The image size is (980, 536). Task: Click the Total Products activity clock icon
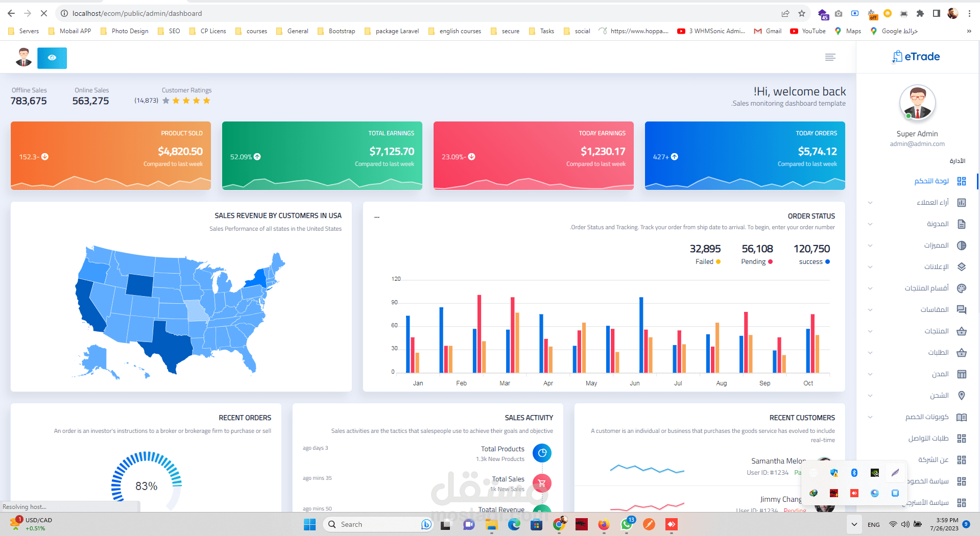tap(542, 453)
